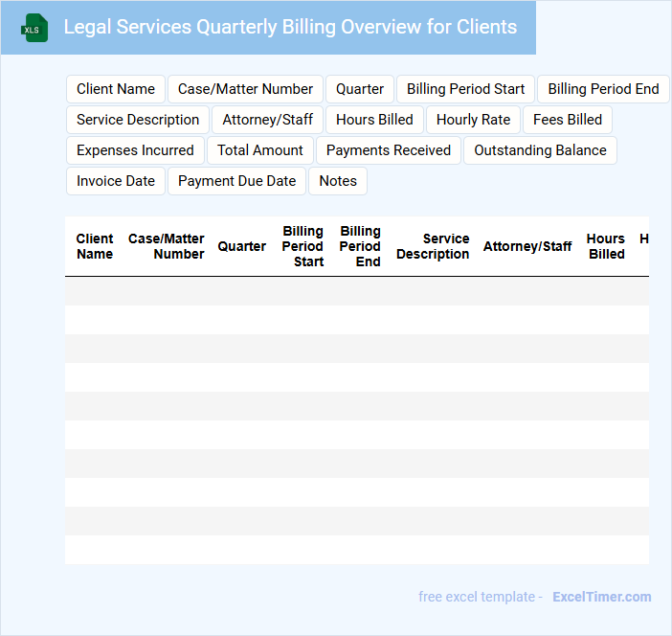
Task: Select the Client Name tag
Action: pos(116,89)
